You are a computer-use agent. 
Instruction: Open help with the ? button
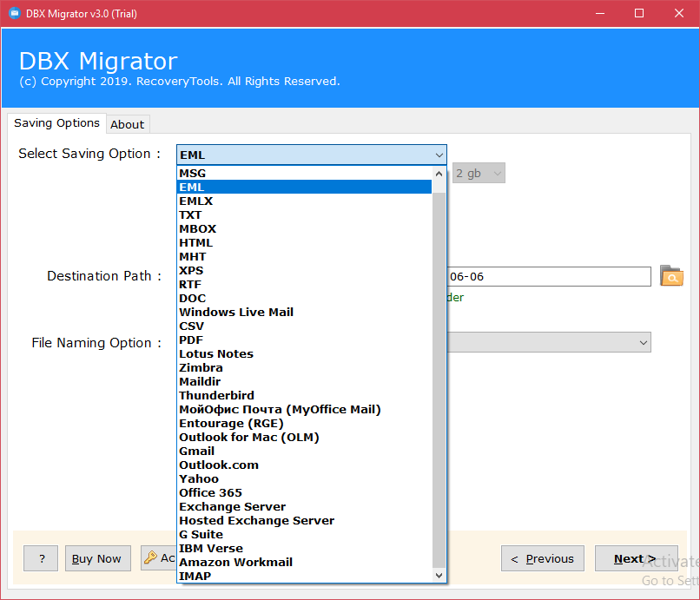41,558
